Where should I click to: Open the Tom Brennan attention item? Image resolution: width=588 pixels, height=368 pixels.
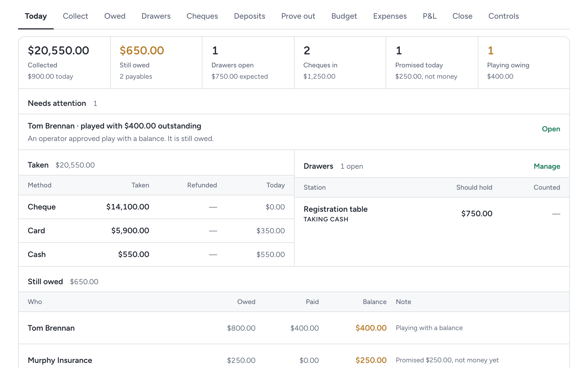point(551,129)
